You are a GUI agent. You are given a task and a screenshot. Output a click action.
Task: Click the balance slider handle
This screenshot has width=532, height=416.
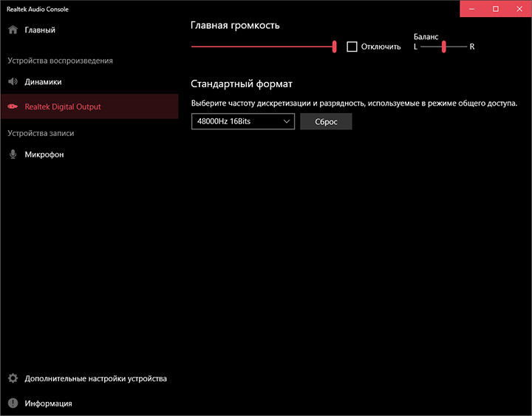pos(444,47)
